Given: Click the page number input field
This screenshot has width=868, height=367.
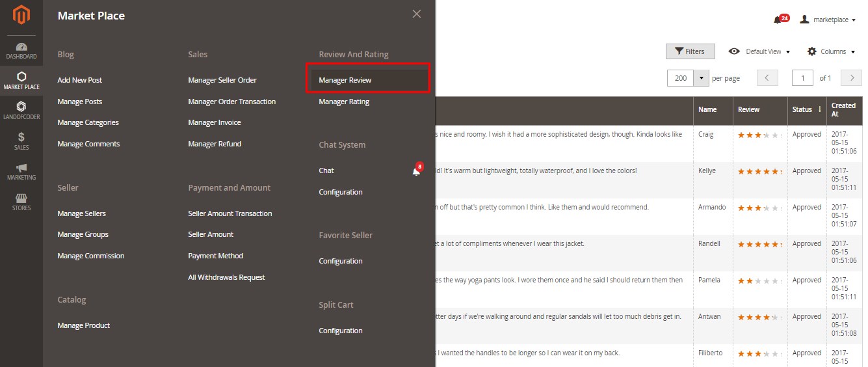Looking at the screenshot, I should click(802, 78).
